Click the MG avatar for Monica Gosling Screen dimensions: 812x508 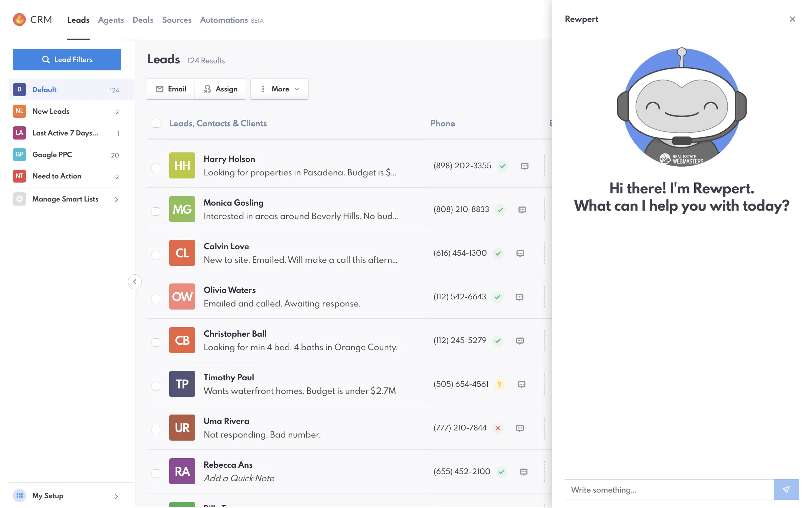coord(182,209)
